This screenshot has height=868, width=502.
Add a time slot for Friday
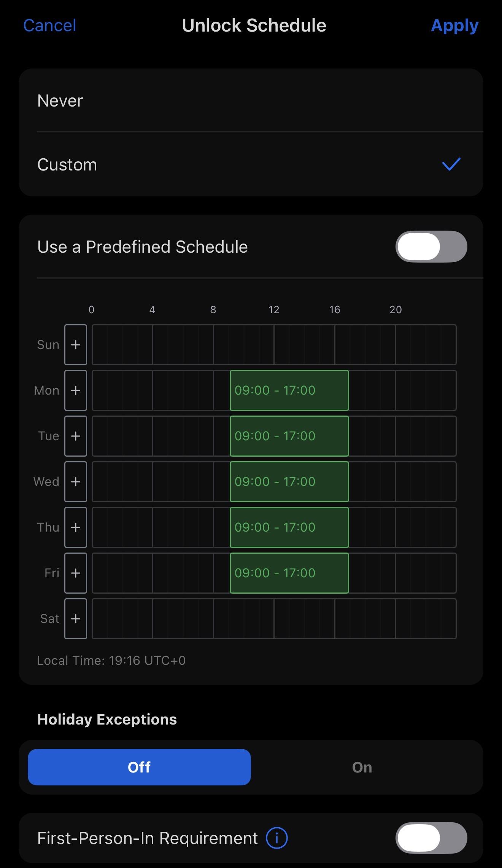coord(75,573)
